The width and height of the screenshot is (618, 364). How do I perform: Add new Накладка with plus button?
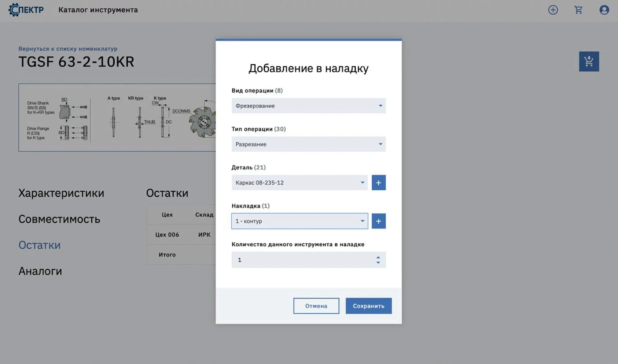click(379, 221)
